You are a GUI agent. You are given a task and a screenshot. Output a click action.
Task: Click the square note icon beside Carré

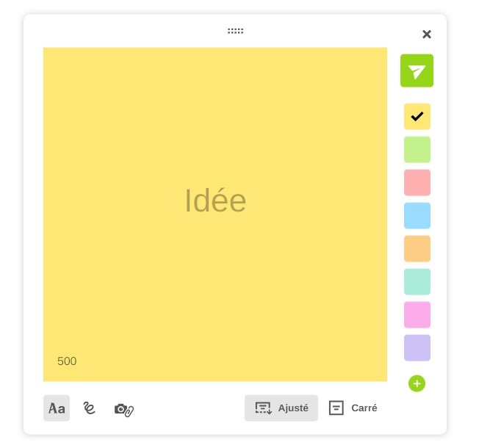(336, 408)
